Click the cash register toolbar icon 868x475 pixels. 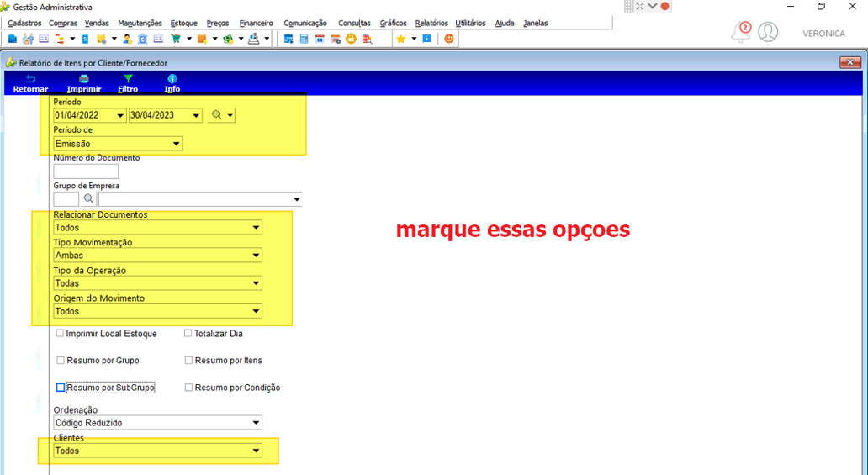click(x=253, y=39)
